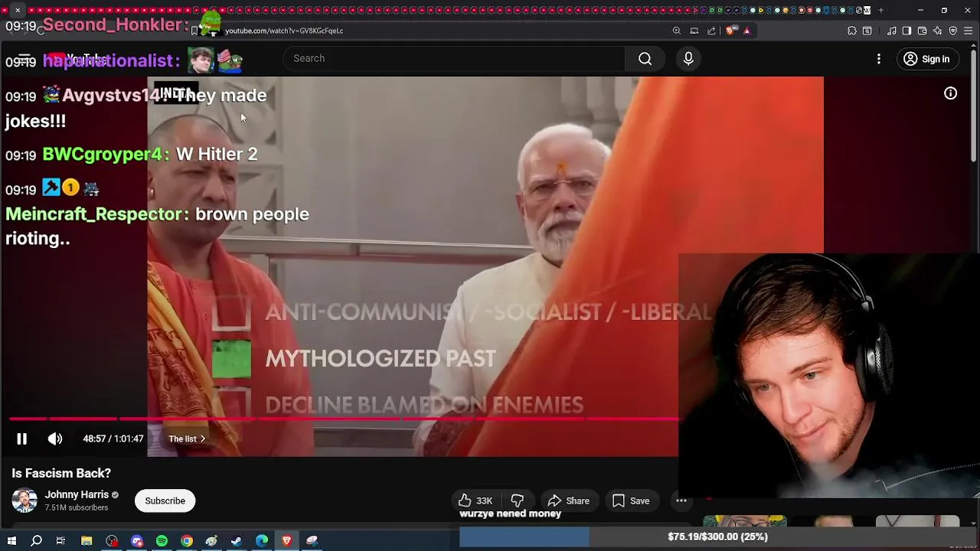Switch to the Wikipedia tab
Screen dimensions: 980x551
[x=867, y=11]
